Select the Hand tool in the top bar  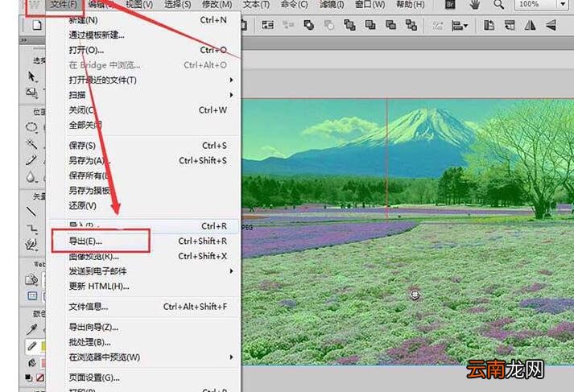[x=475, y=4]
